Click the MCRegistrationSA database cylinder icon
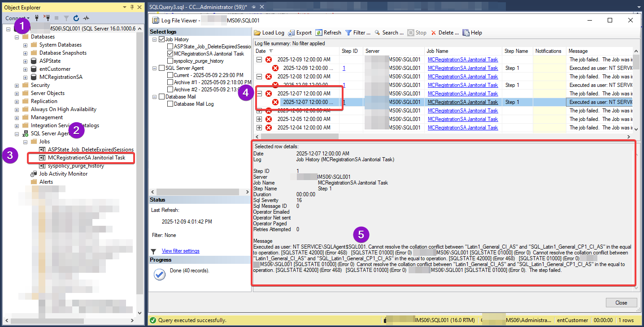The image size is (644, 327). 34,77
